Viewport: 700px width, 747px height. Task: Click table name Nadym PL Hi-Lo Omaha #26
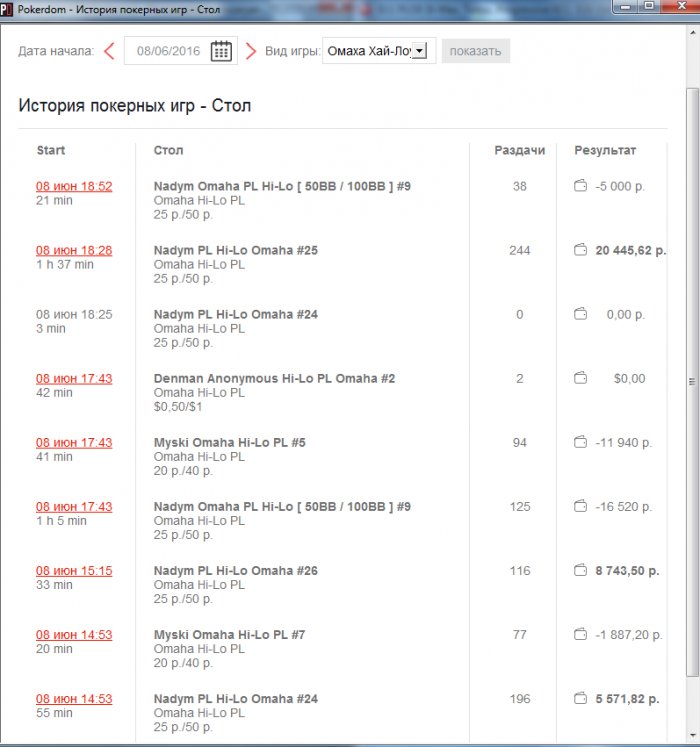point(235,571)
